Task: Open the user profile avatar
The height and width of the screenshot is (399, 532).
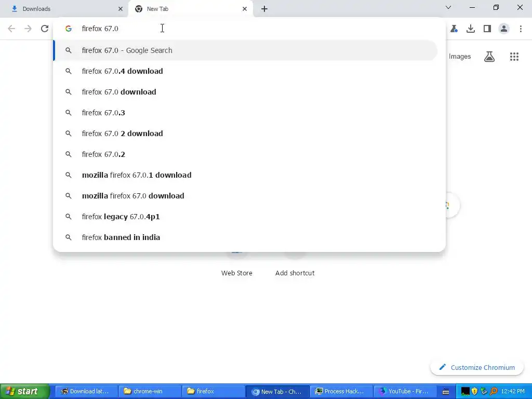Action: click(504, 29)
